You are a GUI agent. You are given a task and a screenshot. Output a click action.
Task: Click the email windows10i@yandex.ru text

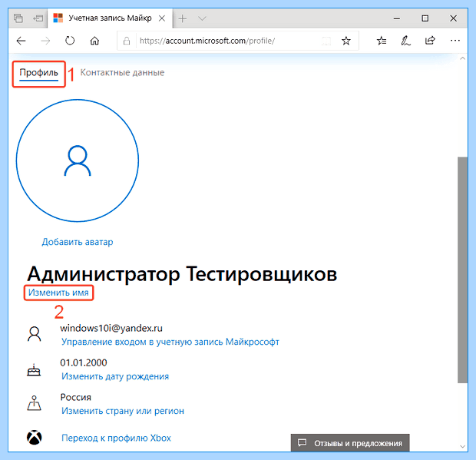(x=111, y=328)
